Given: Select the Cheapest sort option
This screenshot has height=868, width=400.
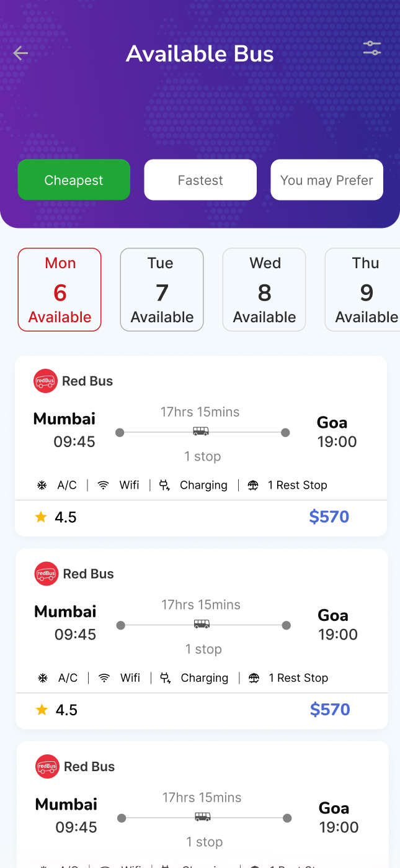Looking at the screenshot, I should tap(74, 180).
